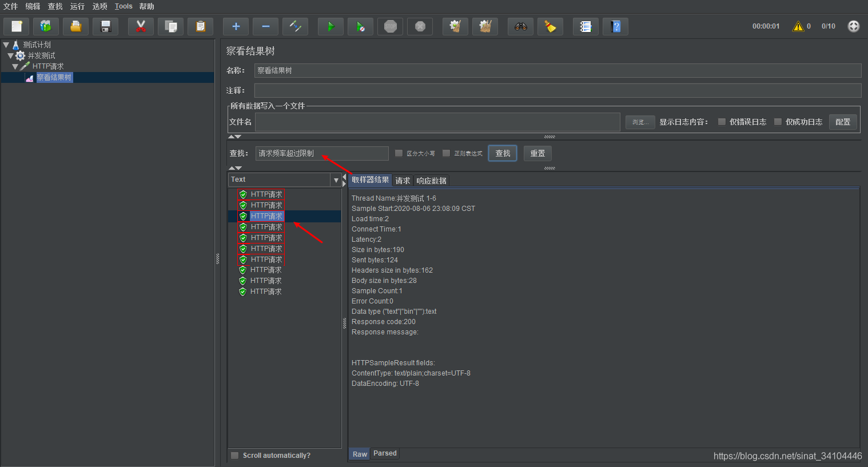The height and width of the screenshot is (467, 868).
Task: Open the Tools menu
Action: (x=123, y=6)
